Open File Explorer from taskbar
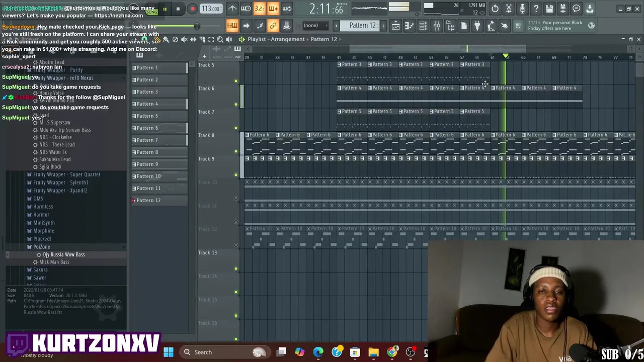This screenshot has width=644, height=362. click(x=373, y=352)
